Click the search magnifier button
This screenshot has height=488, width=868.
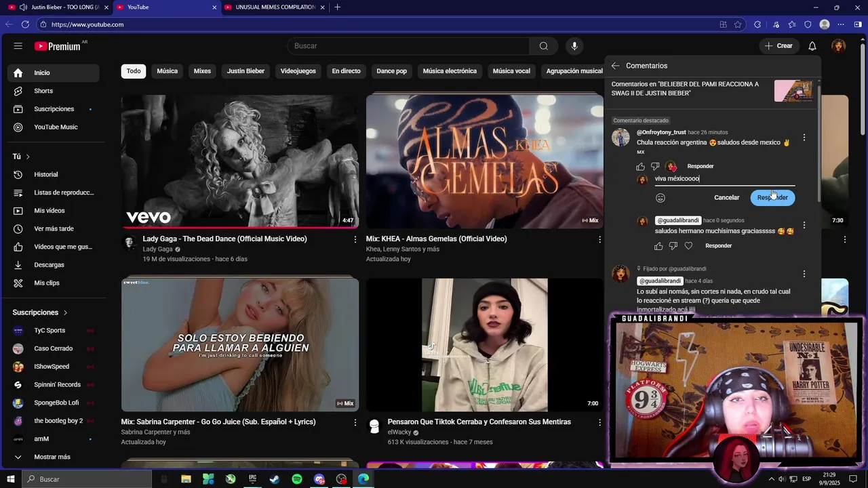[x=544, y=46]
